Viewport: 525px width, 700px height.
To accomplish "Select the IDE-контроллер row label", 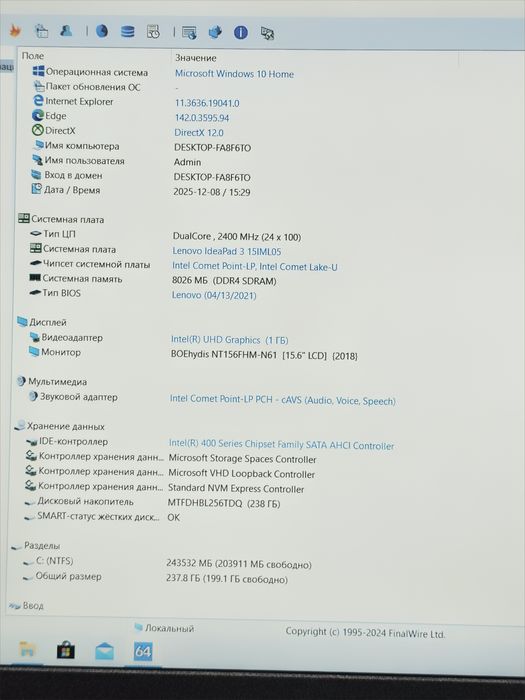I will point(73,441).
